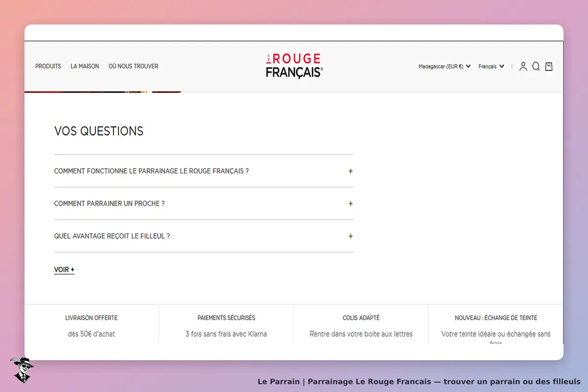
Task: Click the Le Parrain mascot logo
Action: (22, 370)
